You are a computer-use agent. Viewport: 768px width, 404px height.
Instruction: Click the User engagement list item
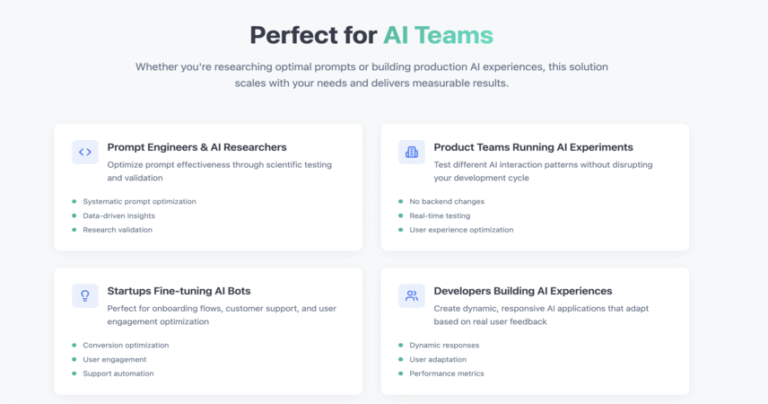pyautogui.click(x=115, y=359)
